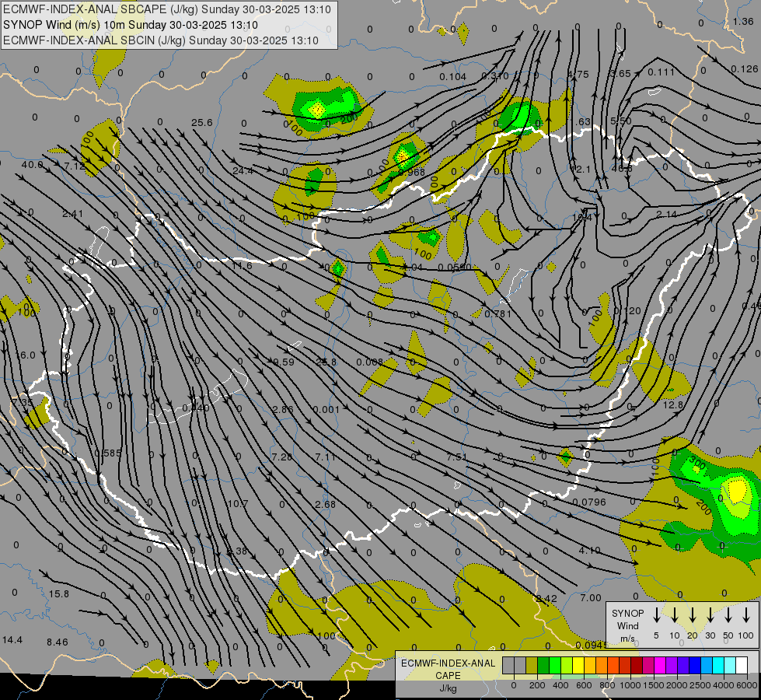Select the olive CAPE legend swatch

click(x=532, y=666)
